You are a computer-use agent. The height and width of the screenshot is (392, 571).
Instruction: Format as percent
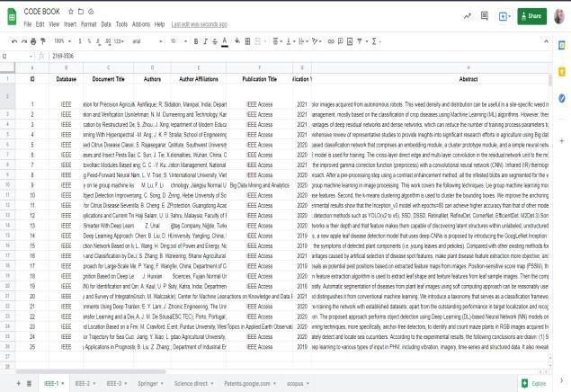(x=89, y=41)
